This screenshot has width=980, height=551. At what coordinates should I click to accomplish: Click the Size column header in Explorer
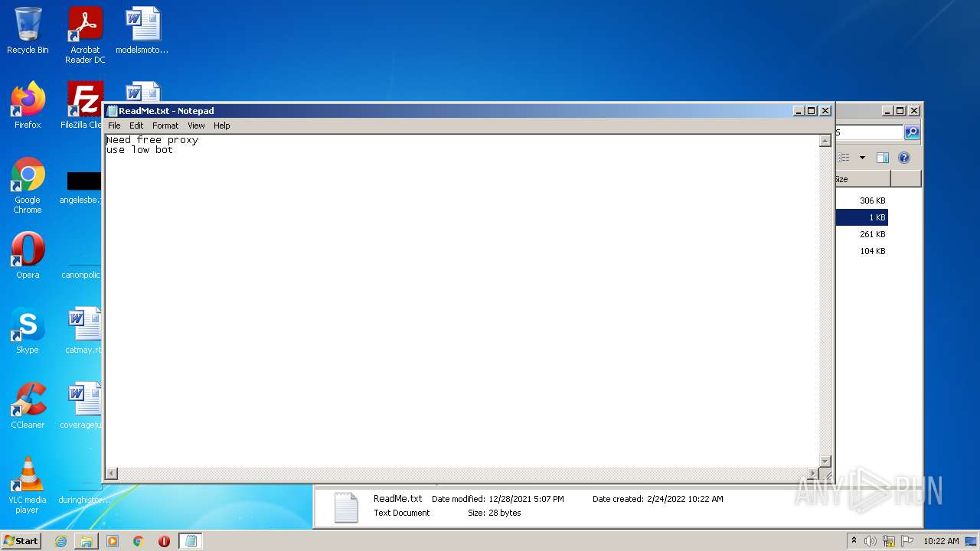pyautogui.click(x=862, y=179)
